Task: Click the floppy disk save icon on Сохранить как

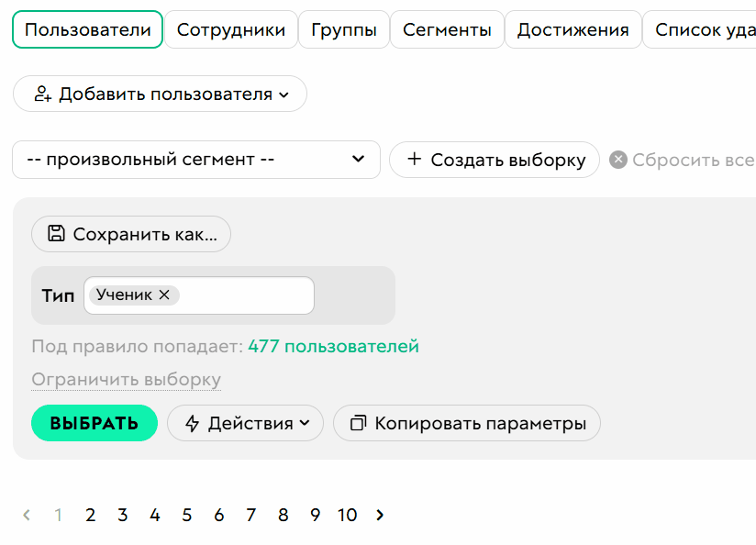Action: [x=57, y=234]
